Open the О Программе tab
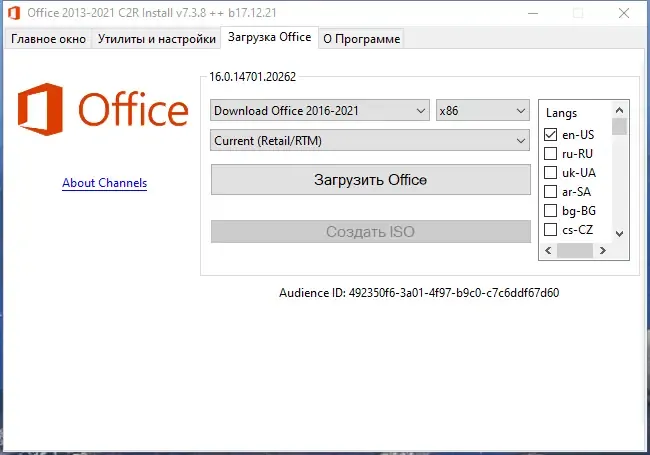Image resolution: width=650 pixels, height=455 pixels. 361,39
